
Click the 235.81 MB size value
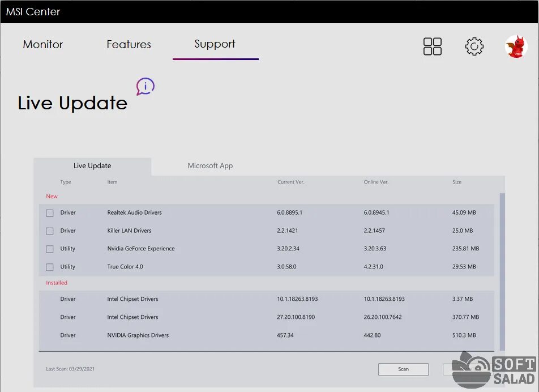(x=465, y=249)
